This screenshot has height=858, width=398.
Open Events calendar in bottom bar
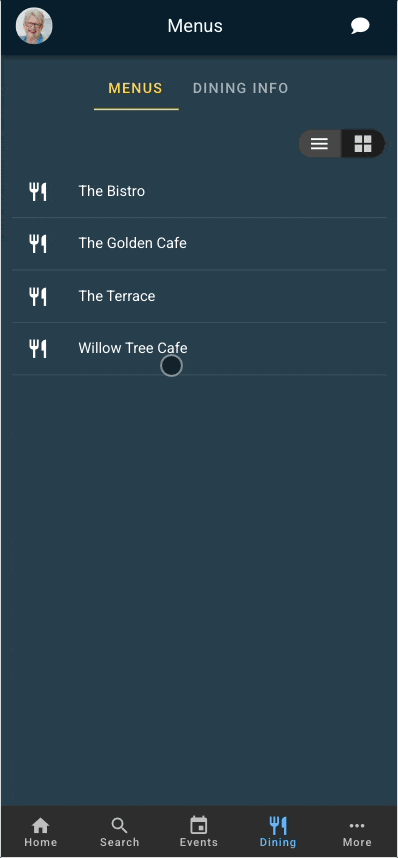point(199,832)
